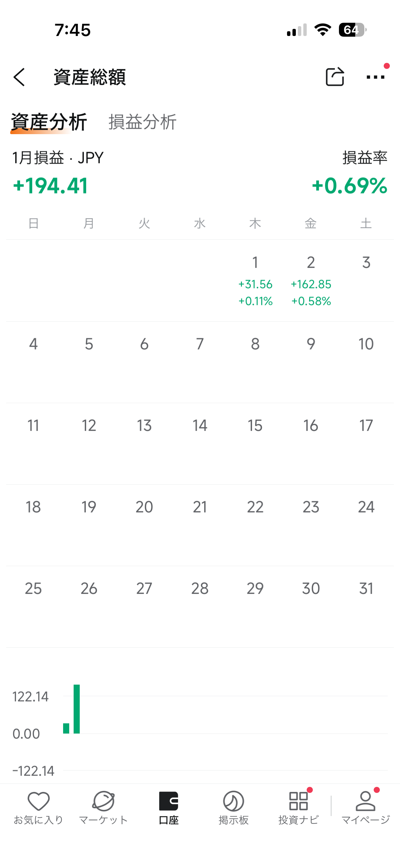This screenshot has width=400, height=868.
Task: Select the 資産分析 tab
Action: [x=49, y=122]
